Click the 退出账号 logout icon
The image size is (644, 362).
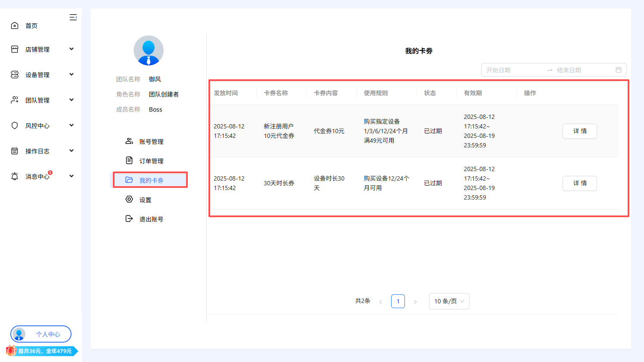tap(128, 218)
